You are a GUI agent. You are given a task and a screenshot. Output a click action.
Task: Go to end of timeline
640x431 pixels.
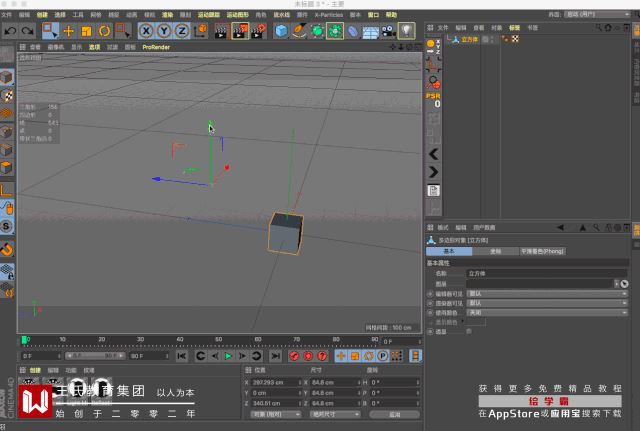click(x=276, y=356)
